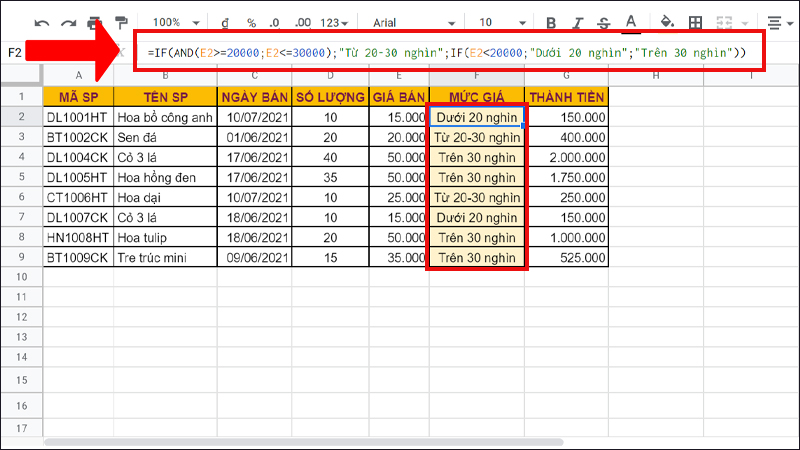The height and width of the screenshot is (450, 800).
Task: Click the decrease decimal places button
Action: click(275, 22)
